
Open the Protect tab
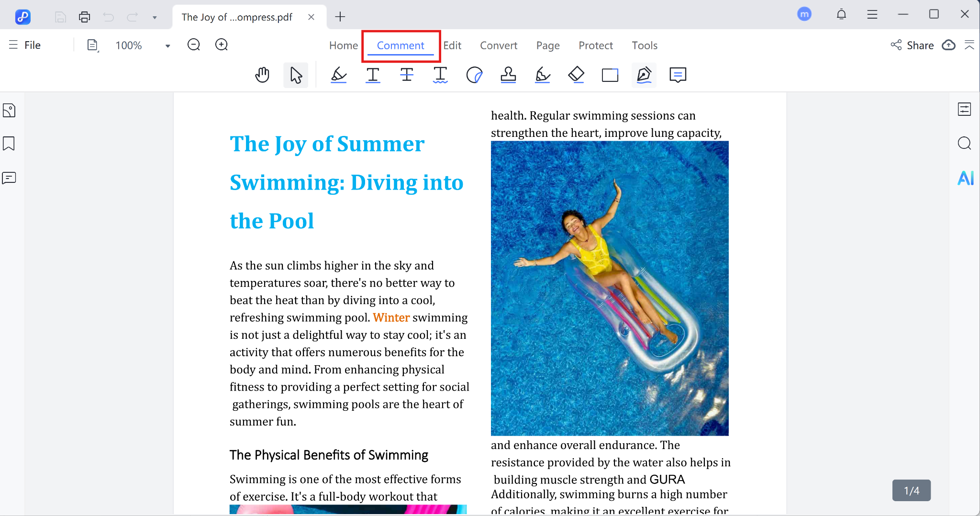595,45
